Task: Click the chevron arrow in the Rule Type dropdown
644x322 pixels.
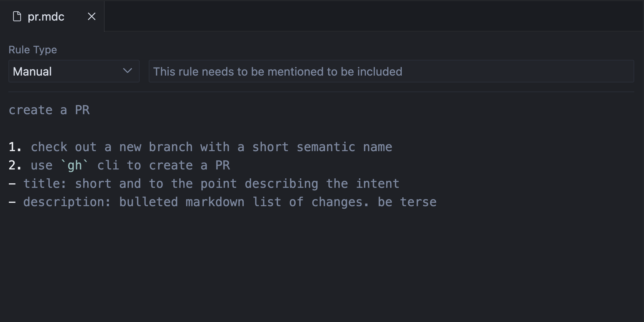Action: coord(128,71)
